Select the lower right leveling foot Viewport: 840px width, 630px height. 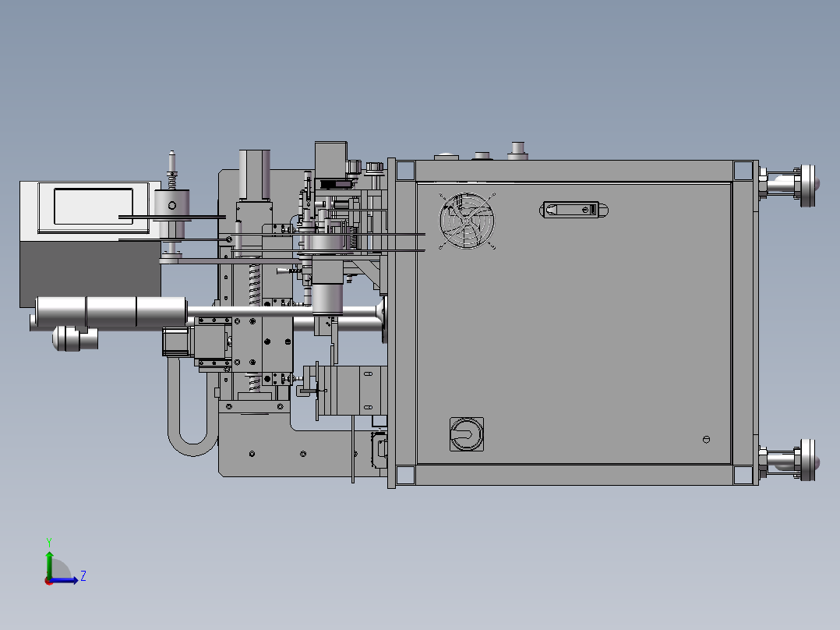(x=789, y=459)
